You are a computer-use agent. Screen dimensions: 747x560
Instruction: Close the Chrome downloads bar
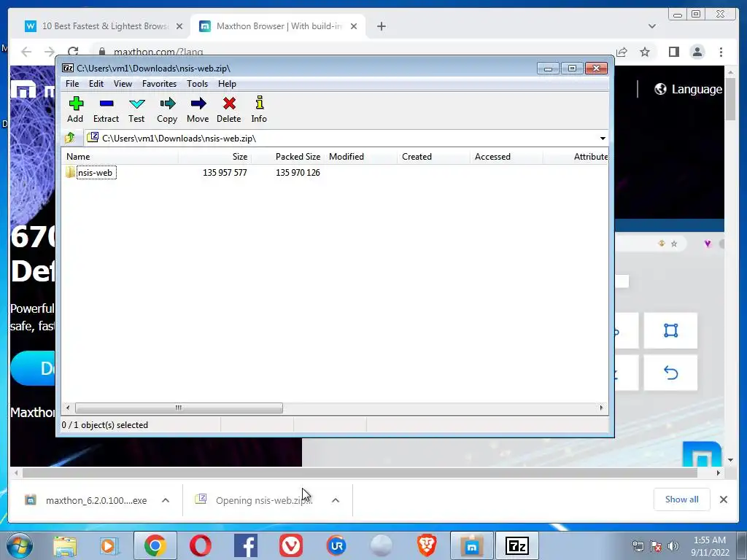pyautogui.click(x=723, y=499)
